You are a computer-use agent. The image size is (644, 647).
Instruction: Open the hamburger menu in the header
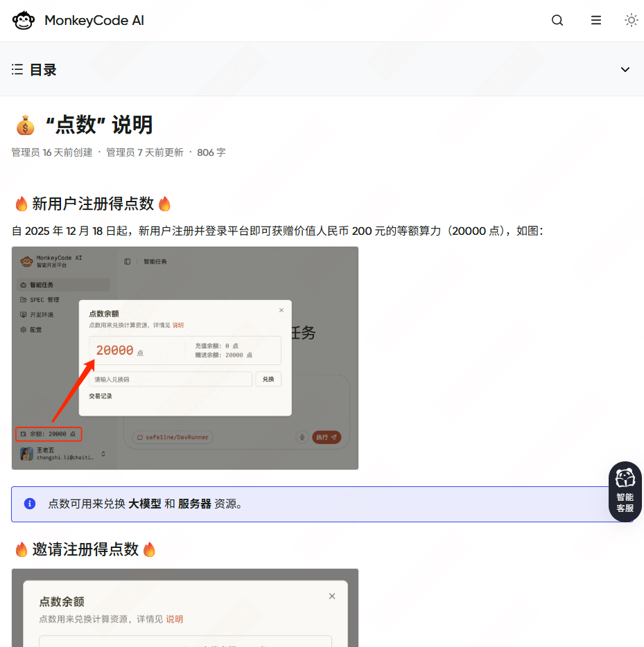coord(596,20)
